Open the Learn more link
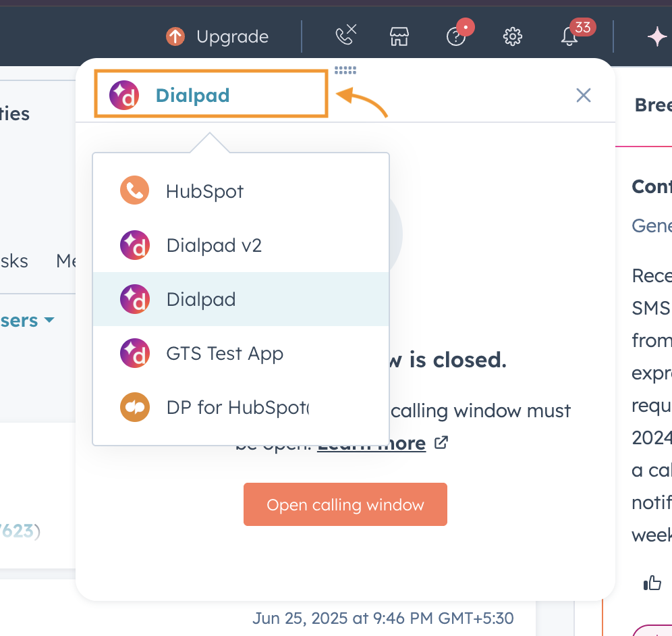672x636 pixels. (371, 444)
